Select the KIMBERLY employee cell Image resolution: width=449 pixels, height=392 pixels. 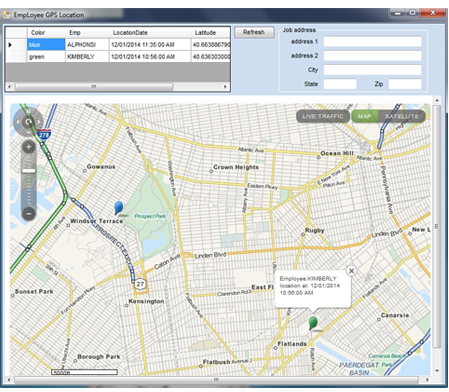point(87,57)
